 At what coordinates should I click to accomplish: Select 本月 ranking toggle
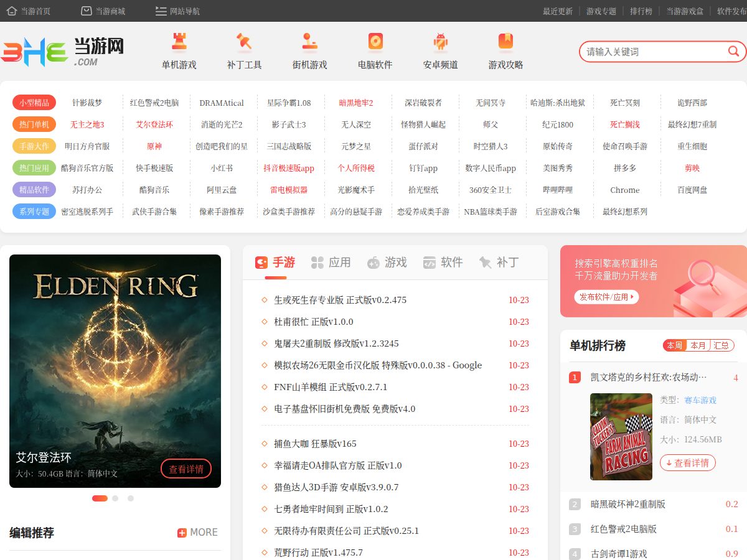coord(698,345)
